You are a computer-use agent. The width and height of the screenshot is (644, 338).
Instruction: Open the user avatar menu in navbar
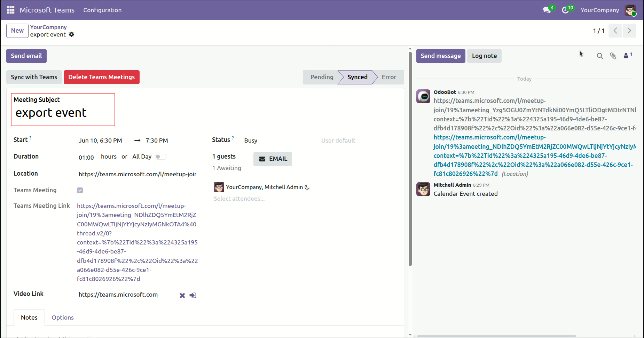click(630, 10)
